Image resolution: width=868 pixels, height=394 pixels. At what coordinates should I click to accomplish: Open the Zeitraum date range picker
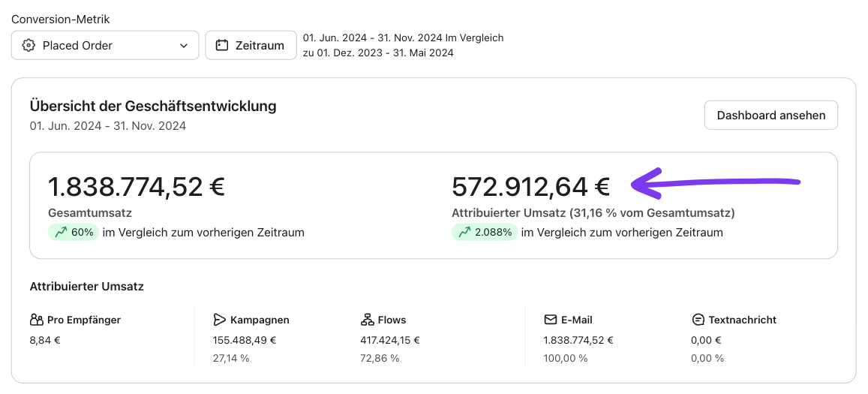click(x=251, y=46)
